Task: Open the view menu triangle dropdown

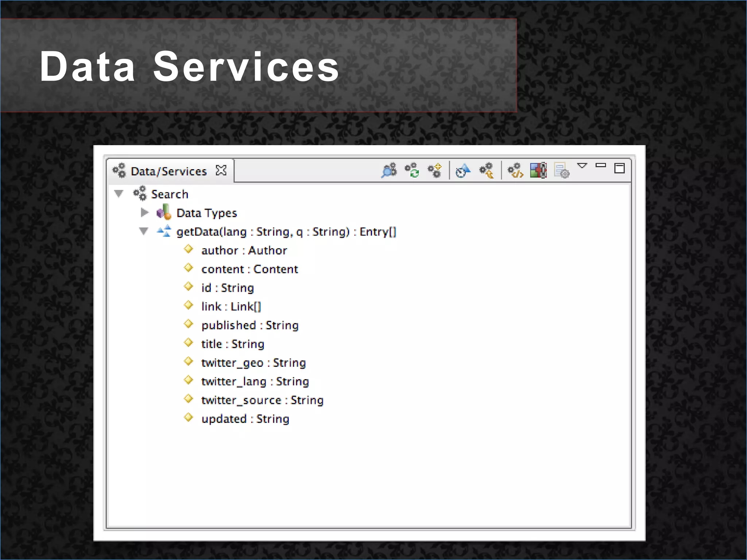Action: pos(582,166)
